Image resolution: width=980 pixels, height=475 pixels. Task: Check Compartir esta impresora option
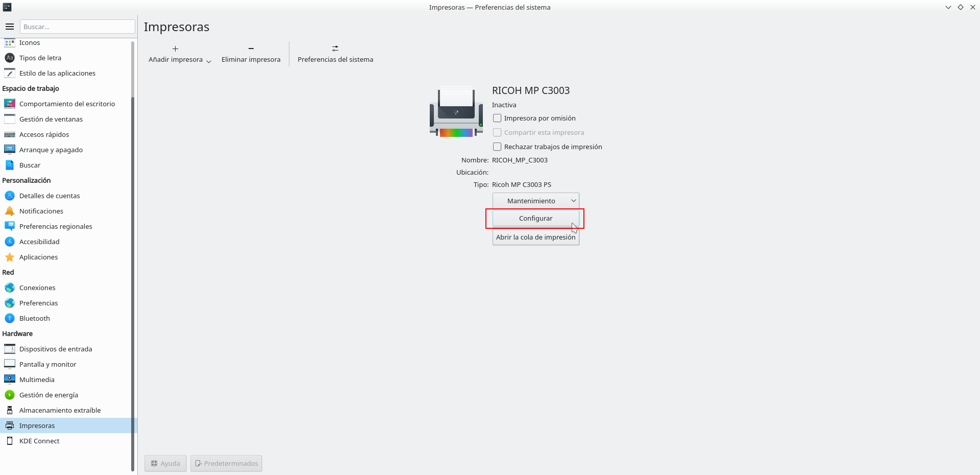tap(497, 132)
